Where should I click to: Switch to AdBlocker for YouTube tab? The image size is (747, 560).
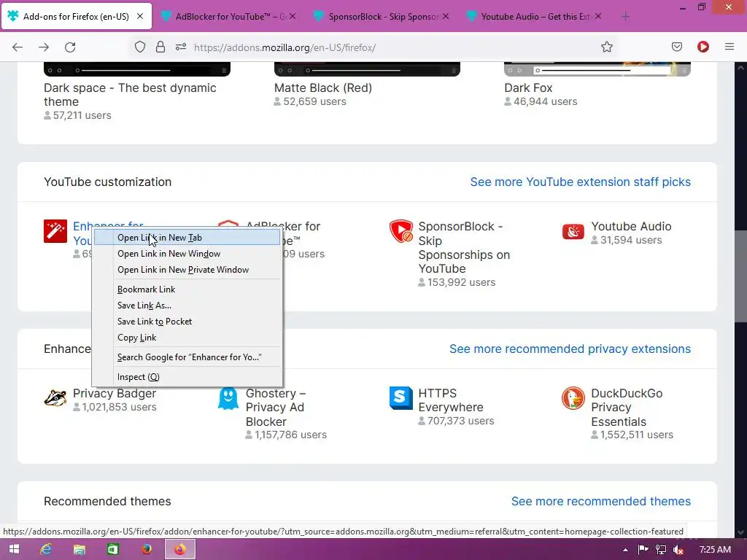click(228, 17)
